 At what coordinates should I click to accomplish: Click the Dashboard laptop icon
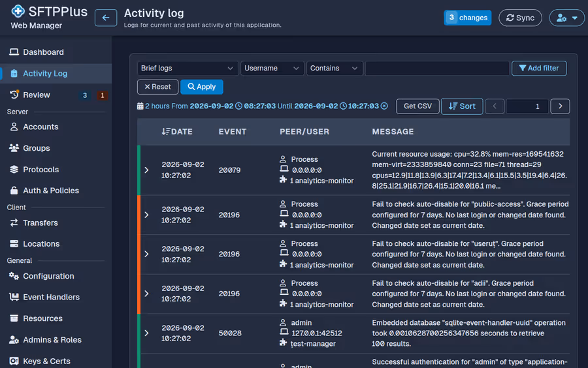coord(14,52)
